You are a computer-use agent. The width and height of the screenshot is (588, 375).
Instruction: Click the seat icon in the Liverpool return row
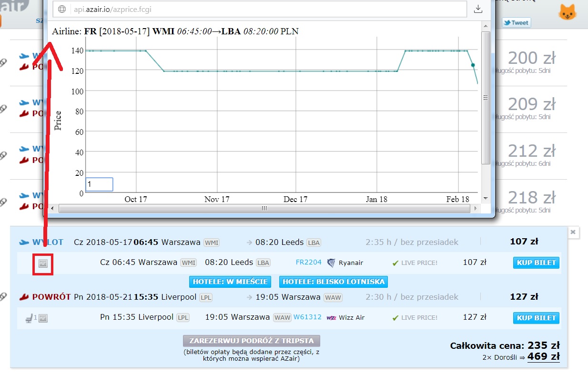click(30, 318)
